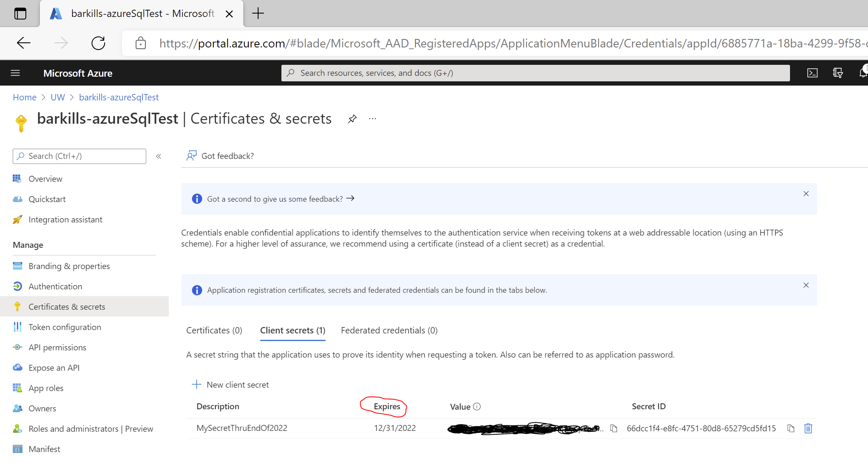868x469 pixels.
Task: Focus the side menu Search (Ctrl+/) field
Action: [79, 156]
